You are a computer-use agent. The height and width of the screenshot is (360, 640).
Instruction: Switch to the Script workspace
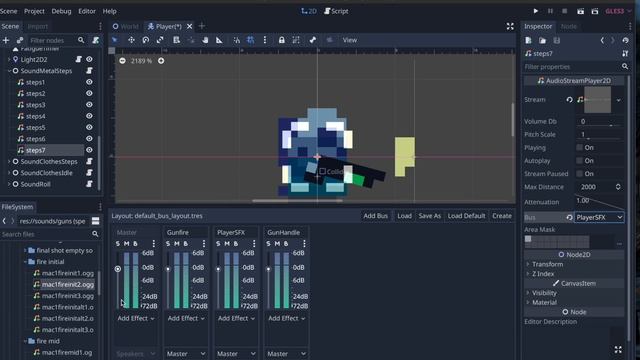336,11
